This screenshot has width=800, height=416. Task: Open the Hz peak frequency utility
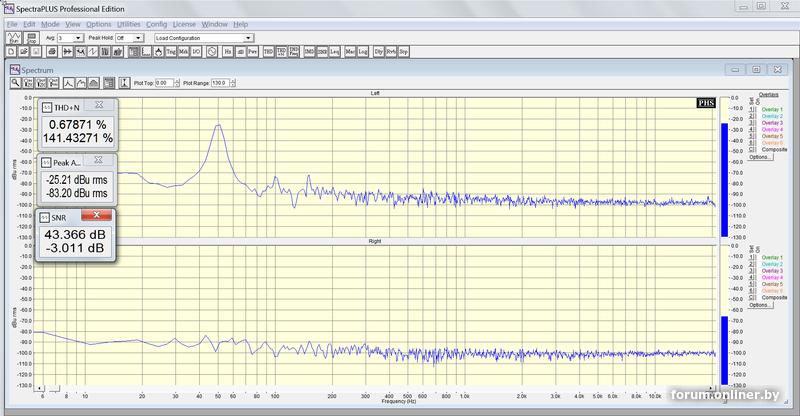point(228,52)
